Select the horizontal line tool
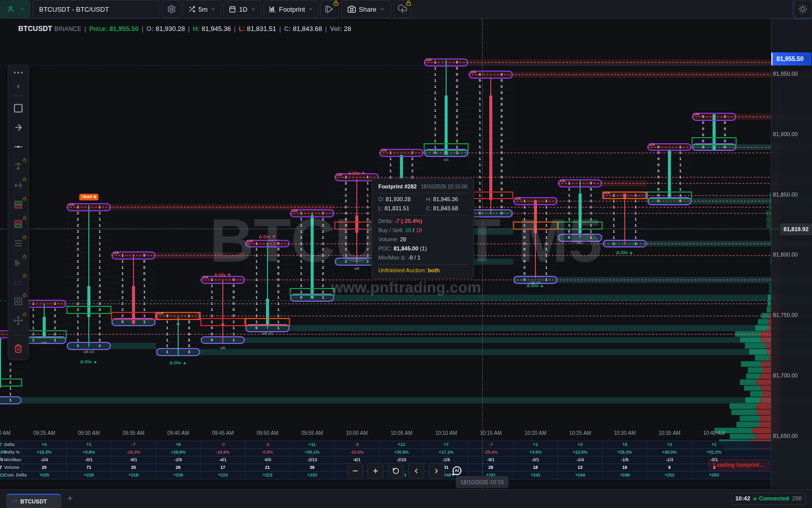Image resolution: width=812 pixels, height=508 pixels. coord(18,147)
